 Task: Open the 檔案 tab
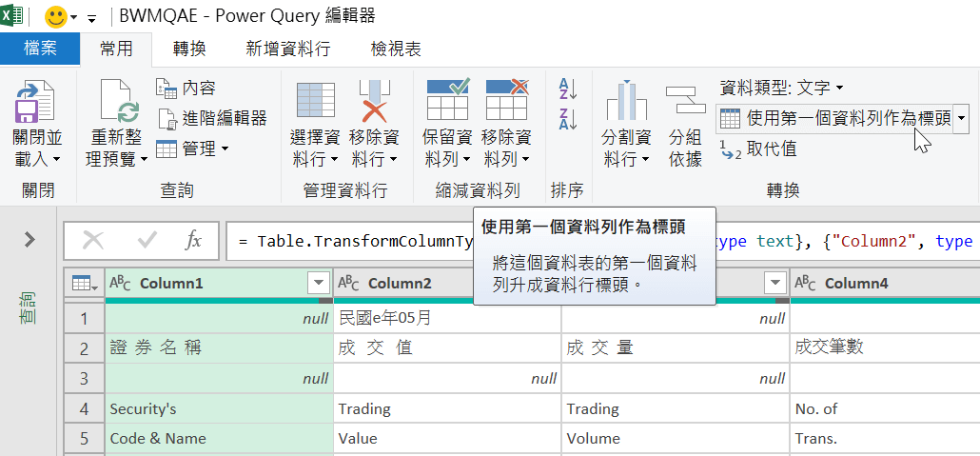pyautogui.click(x=40, y=49)
